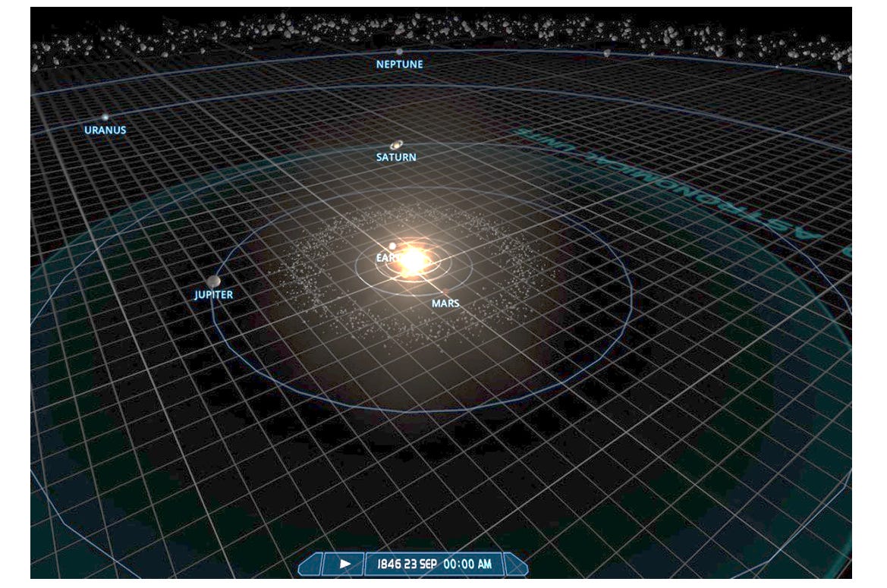
Task: Click the EARTH label beside the Sun
Action: pyautogui.click(x=389, y=258)
